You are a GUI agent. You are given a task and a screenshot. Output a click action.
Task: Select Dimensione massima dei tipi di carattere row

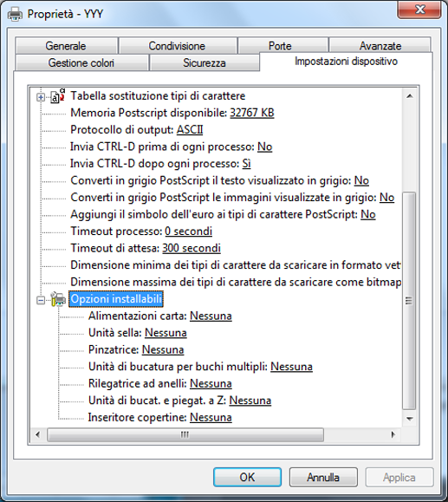tap(236, 282)
